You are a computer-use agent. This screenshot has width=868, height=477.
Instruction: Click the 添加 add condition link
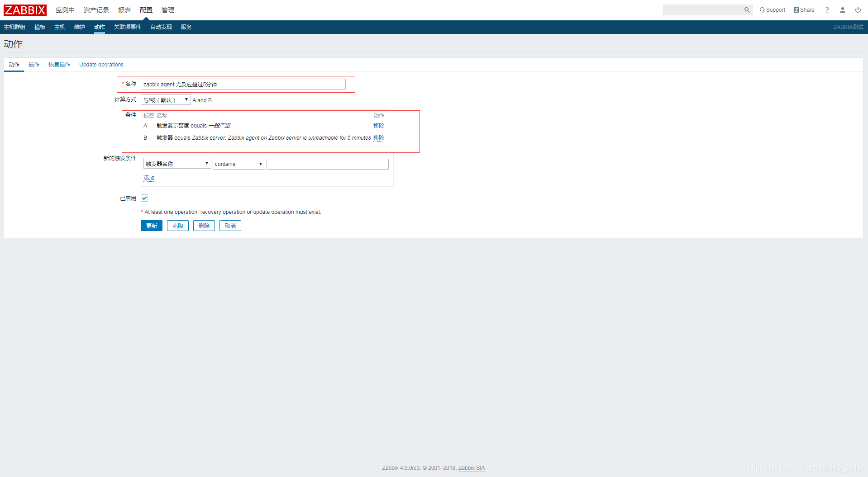(149, 178)
